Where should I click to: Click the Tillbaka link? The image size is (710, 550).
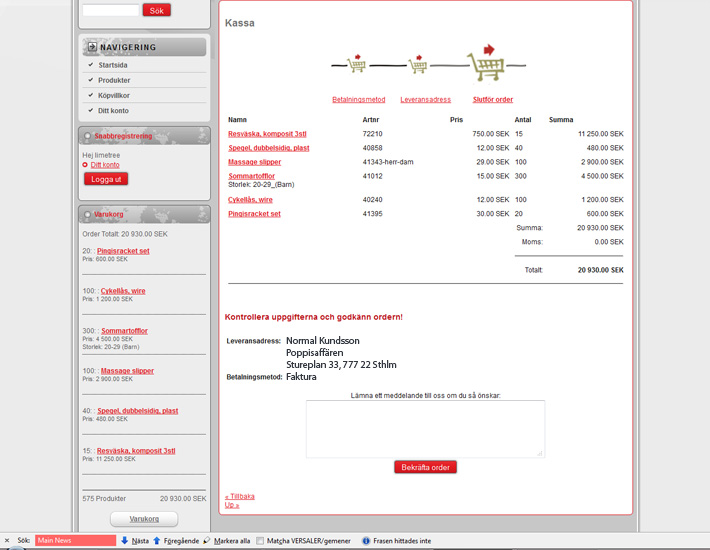coord(240,497)
